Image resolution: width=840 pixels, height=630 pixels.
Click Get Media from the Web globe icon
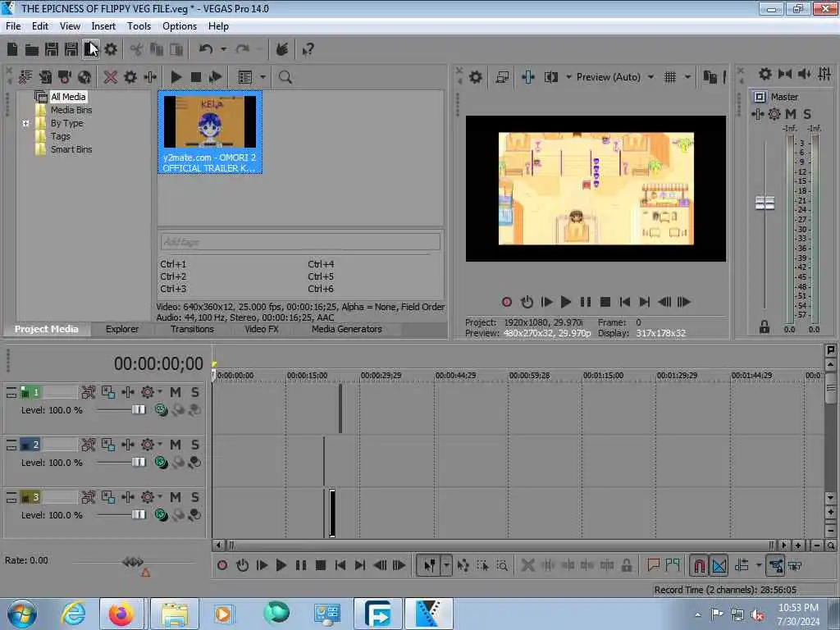coord(84,77)
